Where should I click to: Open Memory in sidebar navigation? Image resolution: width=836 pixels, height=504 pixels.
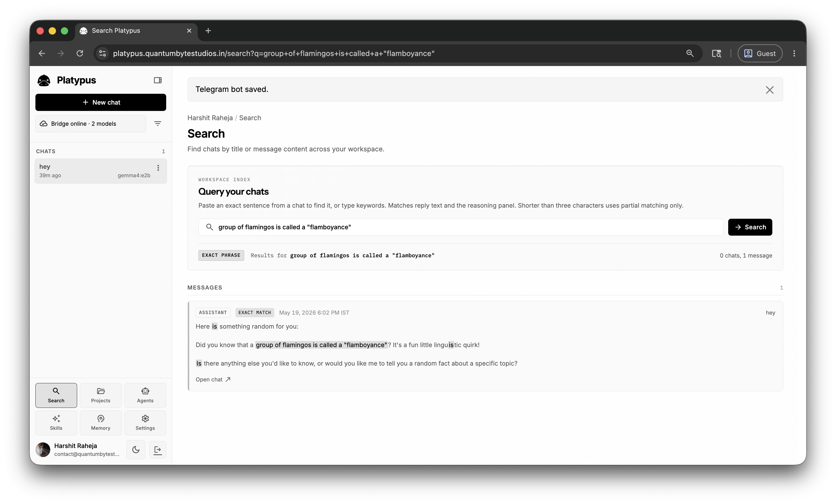point(100,422)
